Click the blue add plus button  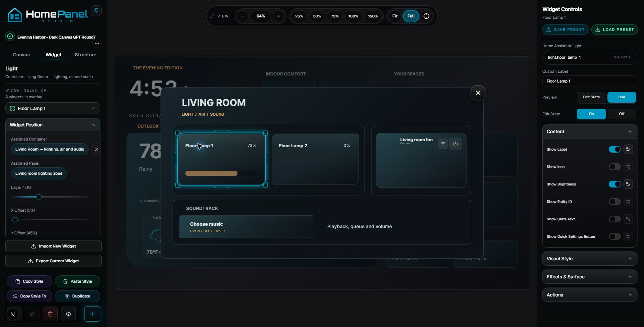click(x=92, y=314)
